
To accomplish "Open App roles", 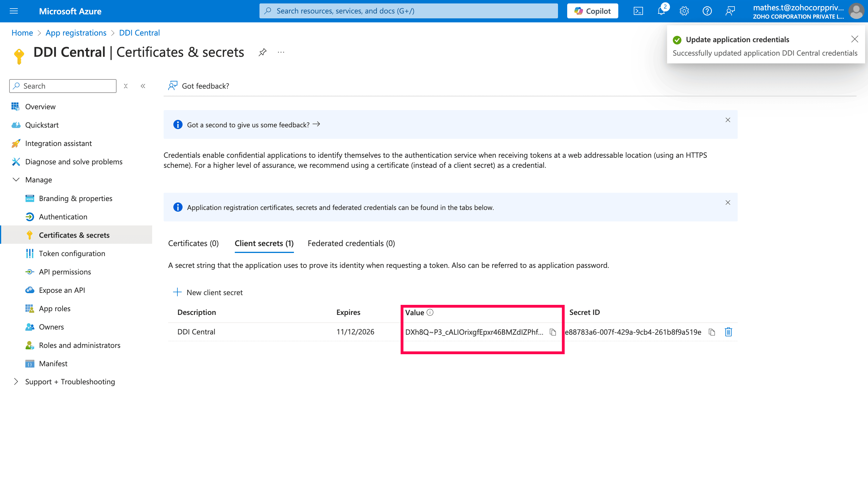I will point(55,309).
